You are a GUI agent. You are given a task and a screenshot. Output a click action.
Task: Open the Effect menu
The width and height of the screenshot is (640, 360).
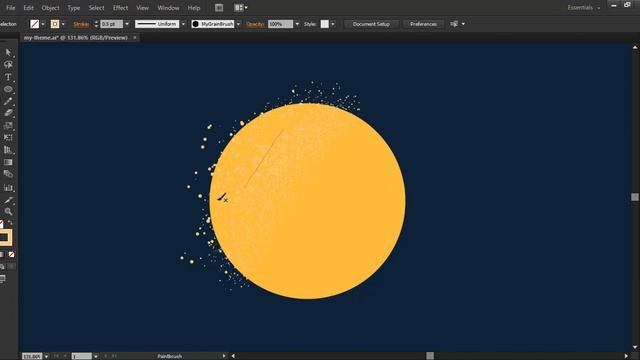click(x=120, y=8)
